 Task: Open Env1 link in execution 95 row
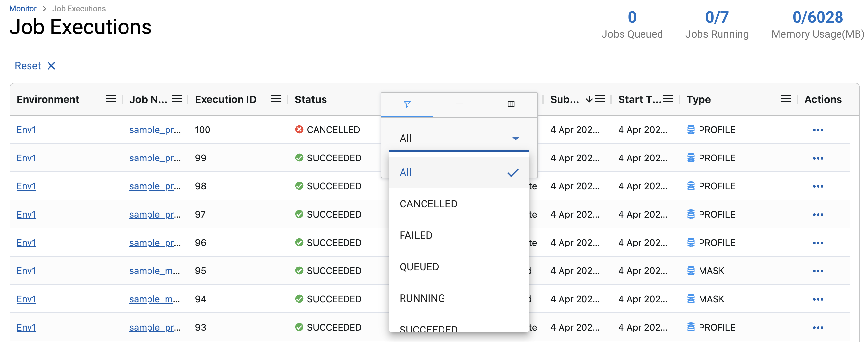[x=26, y=271]
